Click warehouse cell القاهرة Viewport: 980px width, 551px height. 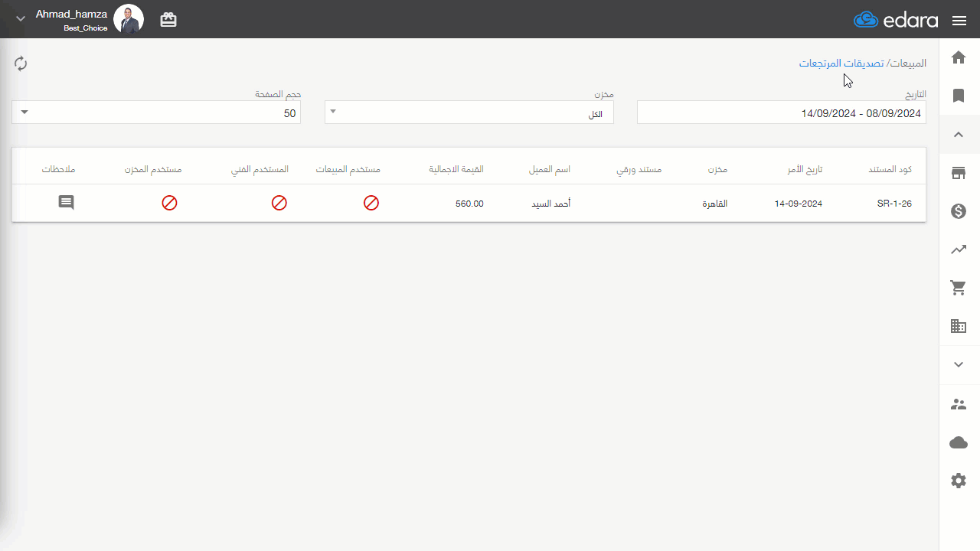[715, 204]
